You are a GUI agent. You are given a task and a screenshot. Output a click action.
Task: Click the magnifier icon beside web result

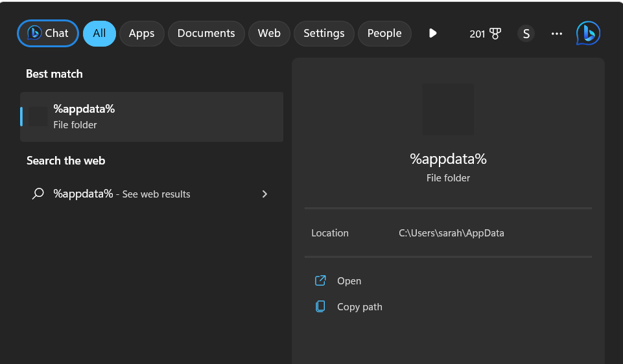tap(38, 194)
